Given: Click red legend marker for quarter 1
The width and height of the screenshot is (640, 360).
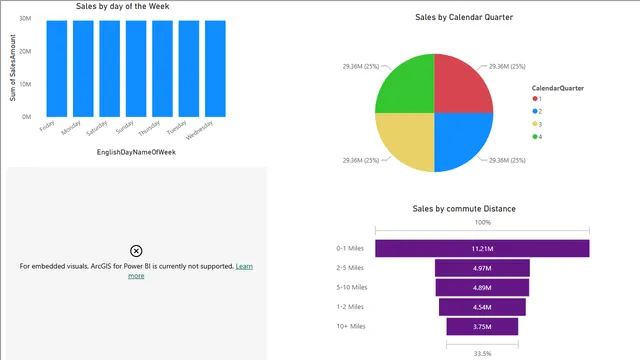Looking at the screenshot, I should point(535,99).
